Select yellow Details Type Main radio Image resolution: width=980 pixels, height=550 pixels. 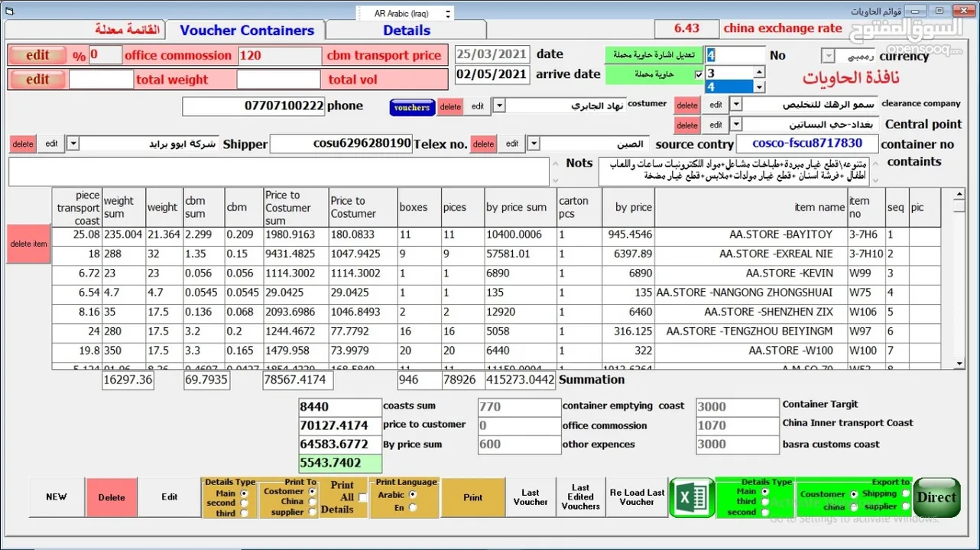[245, 494]
